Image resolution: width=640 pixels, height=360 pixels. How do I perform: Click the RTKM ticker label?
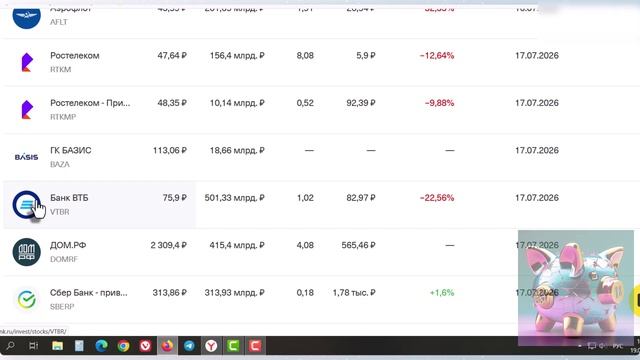[x=60, y=69]
